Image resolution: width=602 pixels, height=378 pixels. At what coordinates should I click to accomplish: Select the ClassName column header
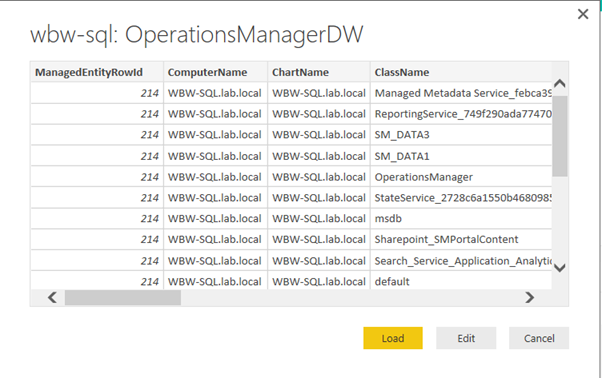pyautogui.click(x=461, y=72)
